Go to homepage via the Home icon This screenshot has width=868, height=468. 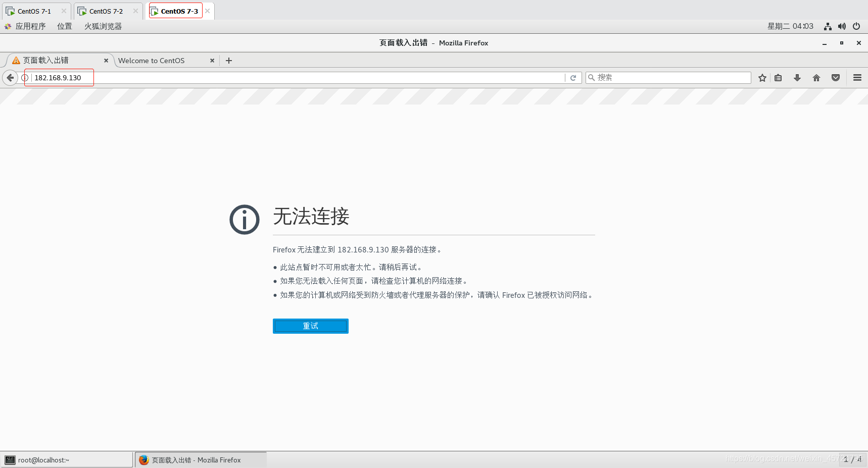pos(816,78)
